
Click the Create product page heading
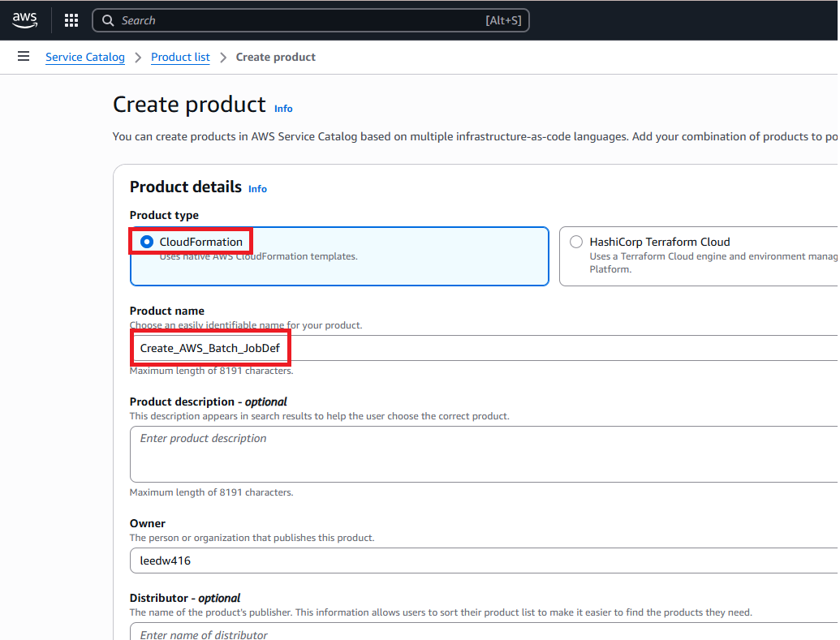coord(189,105)
